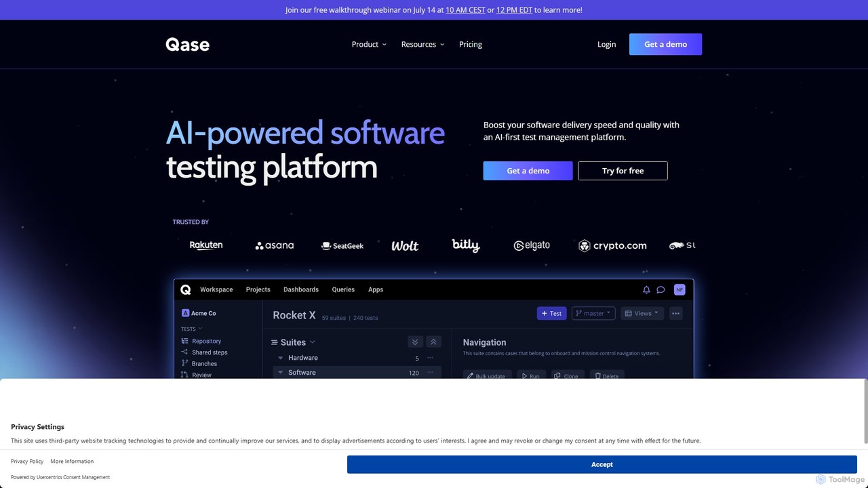Follow the 10 AM CEST webinar link
Screen dimensions: 868x488
465,10
